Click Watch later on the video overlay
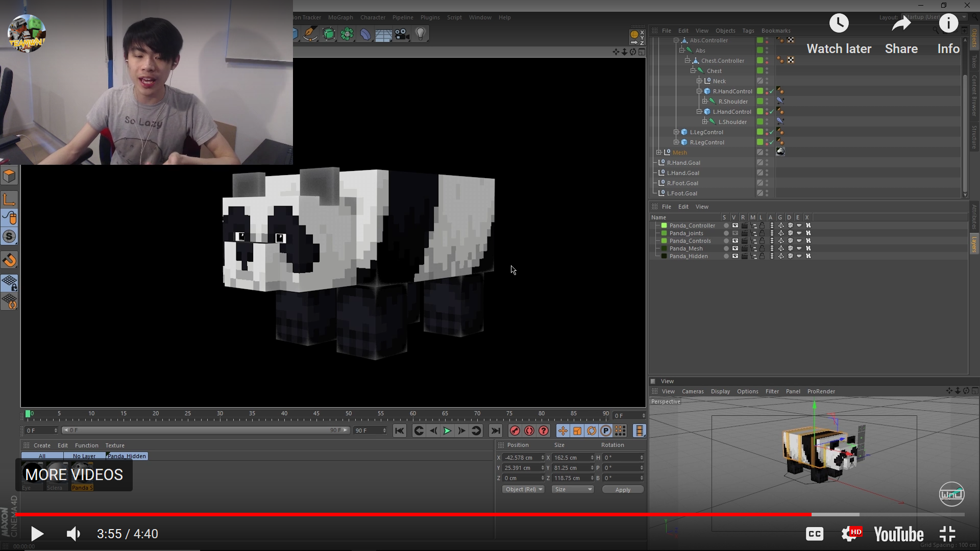The width and height of the screenshot is (980, 551). pyautogui.click(x=839, y=35)
